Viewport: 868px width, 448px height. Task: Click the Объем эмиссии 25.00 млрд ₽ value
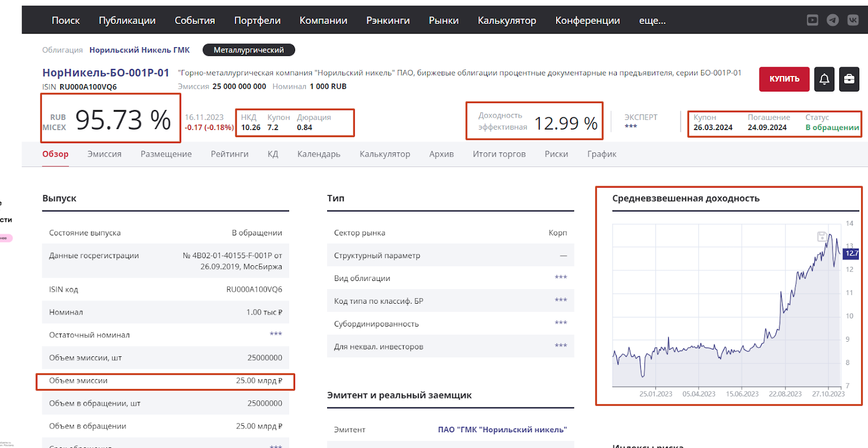259,381
